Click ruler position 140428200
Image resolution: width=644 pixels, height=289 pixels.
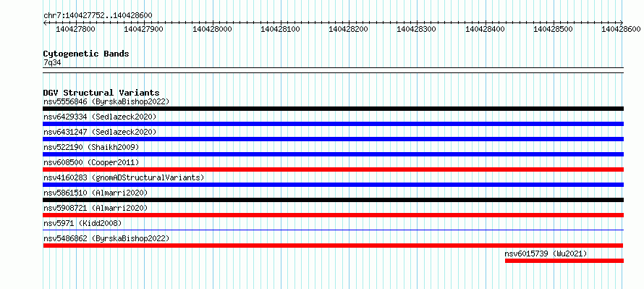[349, 29]
